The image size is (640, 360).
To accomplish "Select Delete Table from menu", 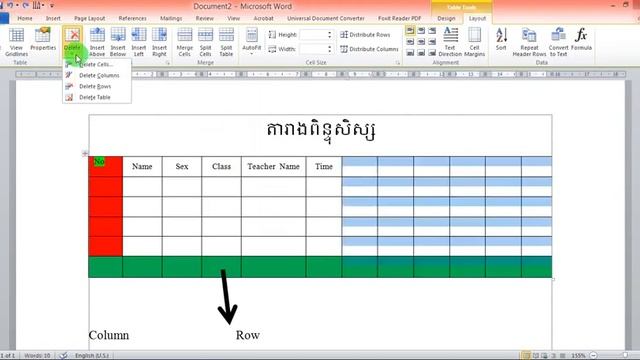I will (96, 98).
